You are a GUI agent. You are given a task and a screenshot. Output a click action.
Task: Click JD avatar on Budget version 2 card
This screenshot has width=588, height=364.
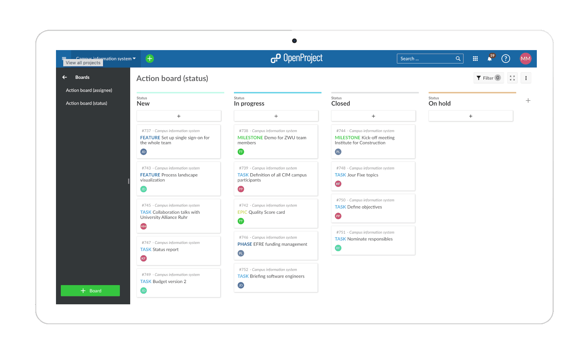click(x=144, y=291)
